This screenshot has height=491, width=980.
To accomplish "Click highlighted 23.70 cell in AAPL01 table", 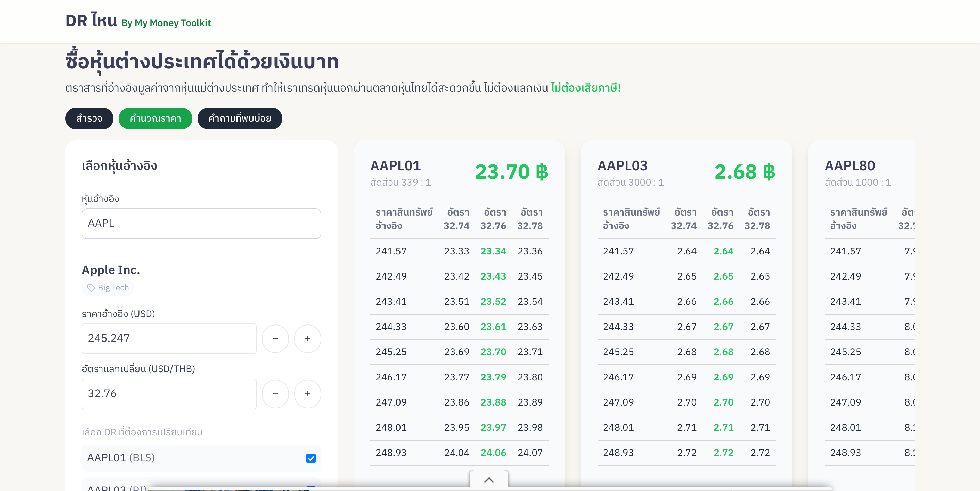I will coord(493,352).
